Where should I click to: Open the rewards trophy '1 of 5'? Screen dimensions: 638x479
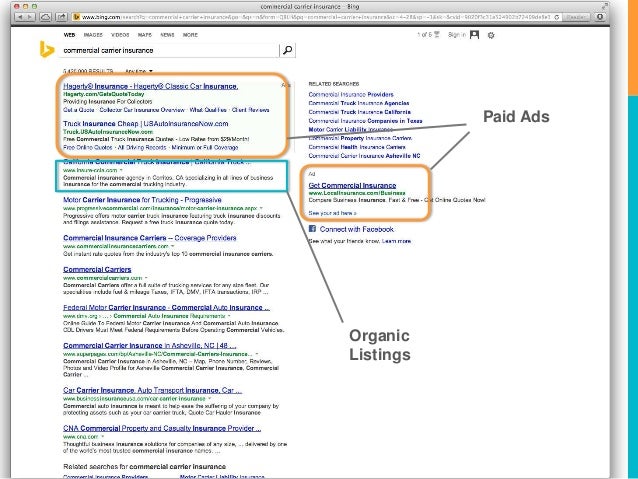pyautogui.click(x=428, y=35)
